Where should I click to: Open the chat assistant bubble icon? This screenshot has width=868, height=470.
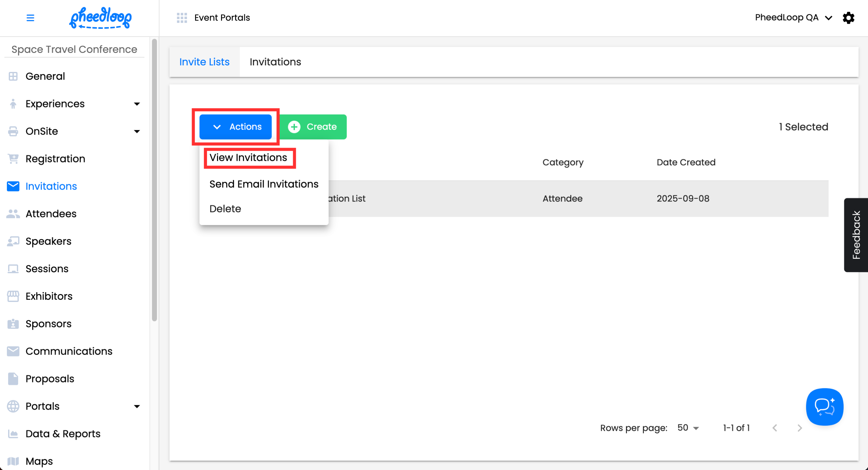tap(824, 406)
